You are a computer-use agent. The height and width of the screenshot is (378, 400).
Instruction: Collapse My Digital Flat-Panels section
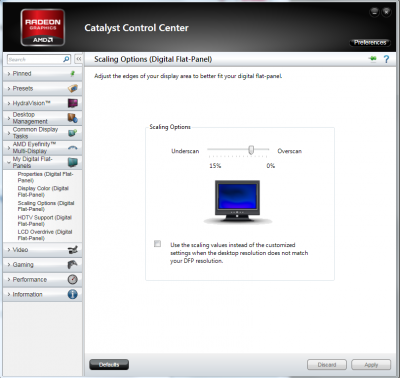[x=42, y=162]
